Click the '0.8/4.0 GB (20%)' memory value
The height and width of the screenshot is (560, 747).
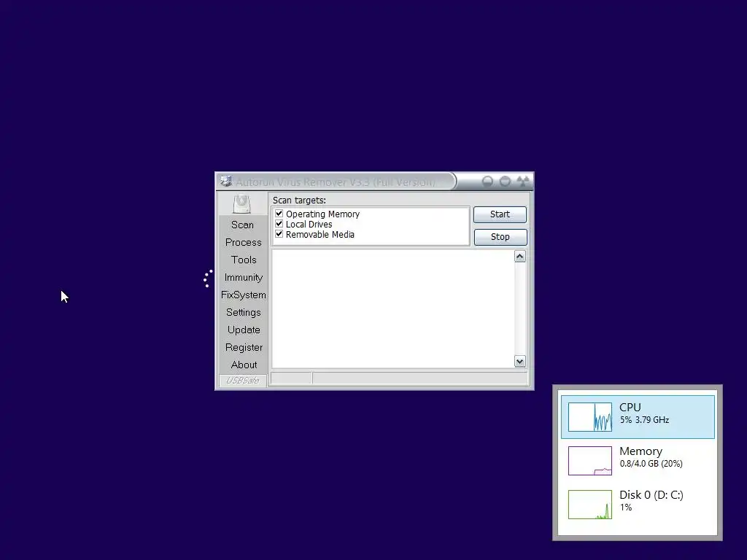point(651,464)
